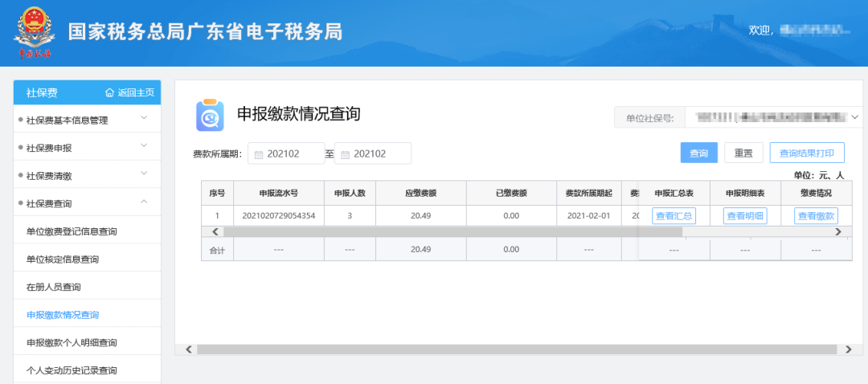Click the 查看明细 button

pyautogui.click(x=745, y=216)
